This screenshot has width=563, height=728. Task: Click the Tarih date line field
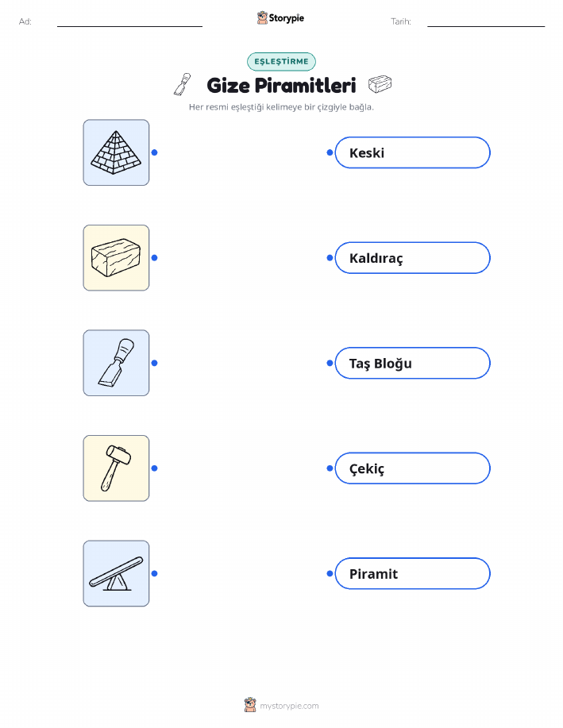click(x=486, y=21)
